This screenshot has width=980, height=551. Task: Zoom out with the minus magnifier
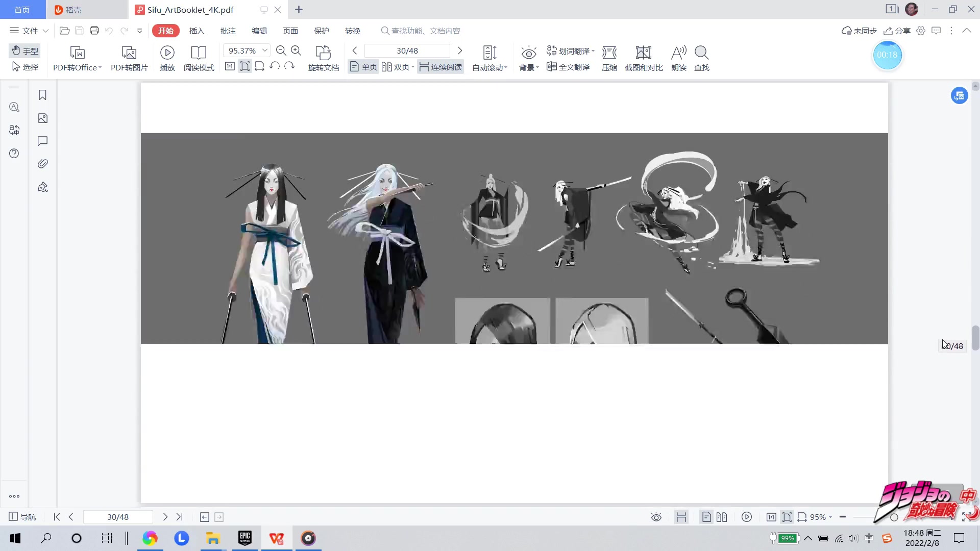point(281,51)
